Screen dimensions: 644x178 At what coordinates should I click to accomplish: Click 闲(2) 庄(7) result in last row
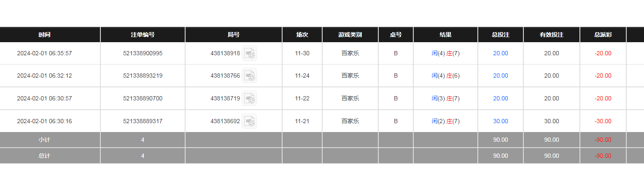click(446, 121)
